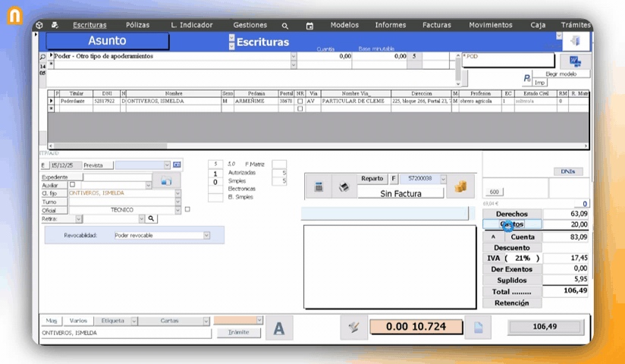Open the Etiqueta dropdown arrow
Viewport: 625px width, 364px height.
133,321
